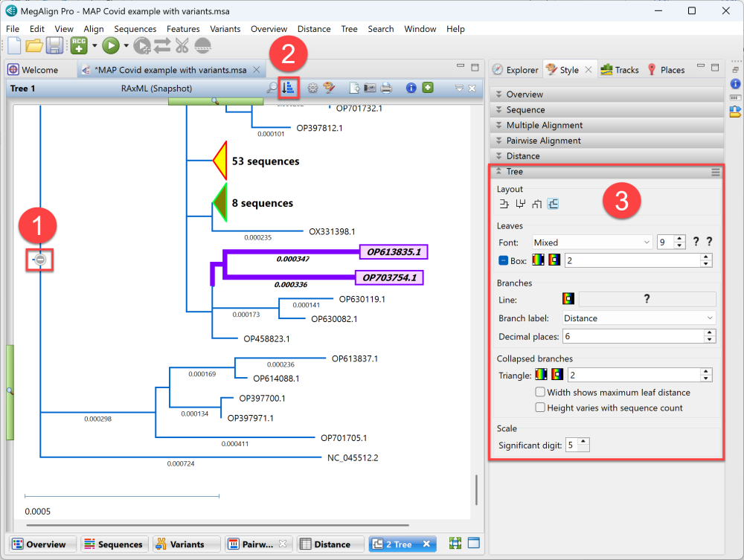Select leaf label OP613835.1
744x560 pixels.
[394, 252]
